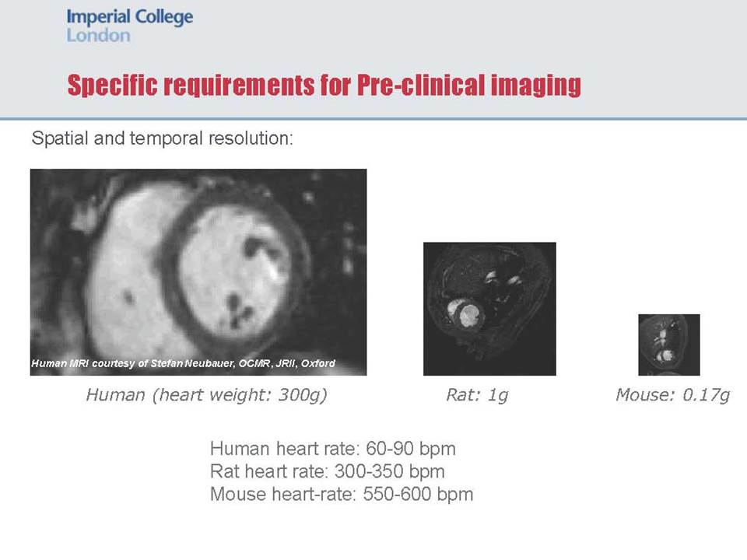
Task: Click the Mouse heart-rate 550-600 bpm line
Action: click(342, 495)
